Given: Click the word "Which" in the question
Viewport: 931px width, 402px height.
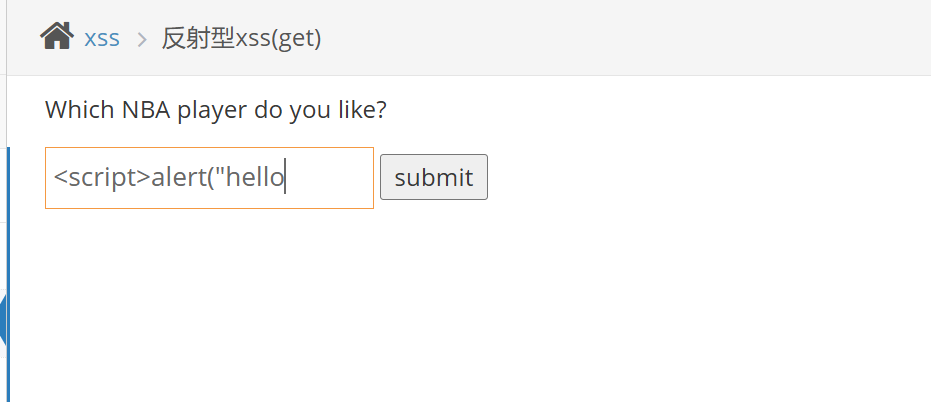Looking at the screenshot, I should 80,109.
